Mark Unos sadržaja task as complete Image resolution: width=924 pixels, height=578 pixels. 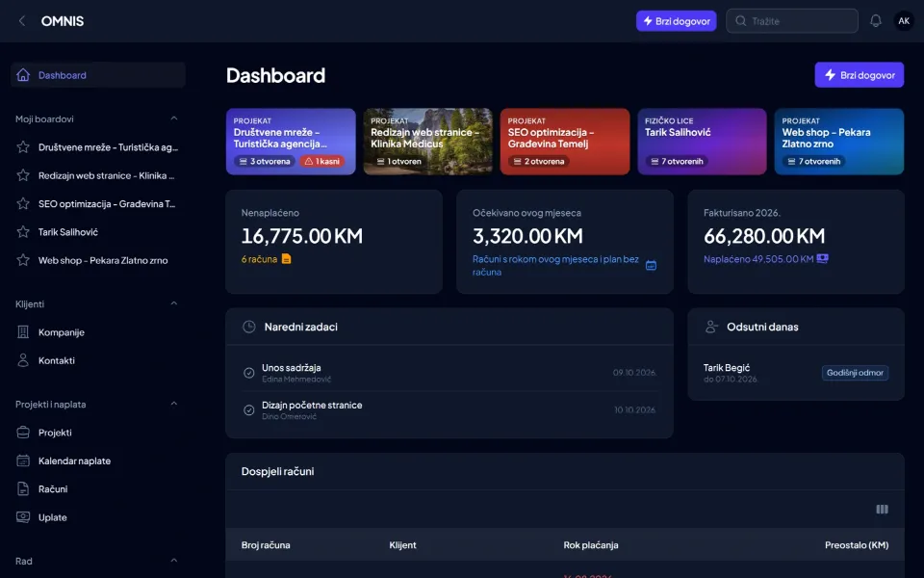point(248,373)
